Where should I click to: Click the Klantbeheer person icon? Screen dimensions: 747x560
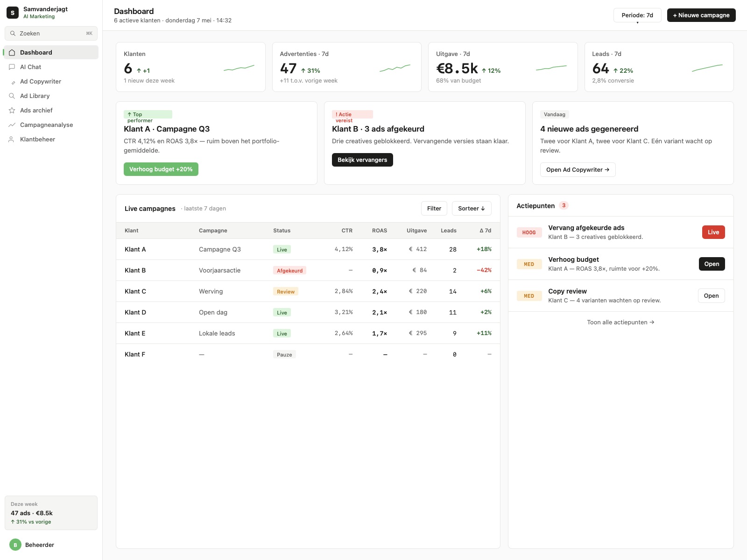click(x=11, y=140)
